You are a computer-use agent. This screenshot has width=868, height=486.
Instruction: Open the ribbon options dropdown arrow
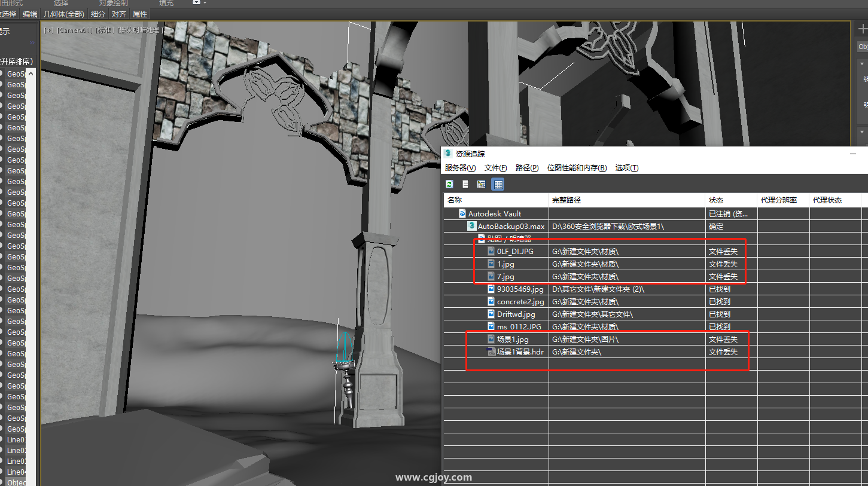pos(205,3)
